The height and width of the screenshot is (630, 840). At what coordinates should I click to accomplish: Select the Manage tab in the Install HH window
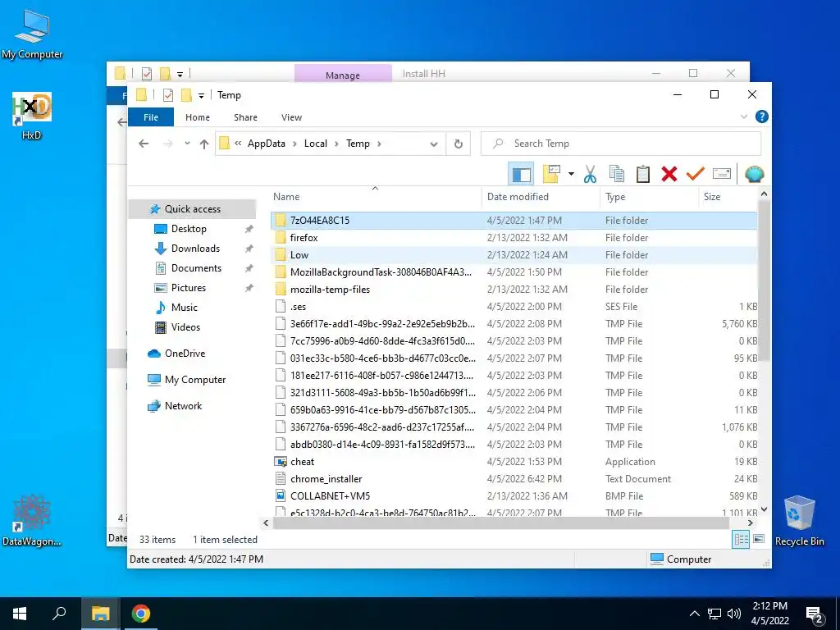(343, 75)
